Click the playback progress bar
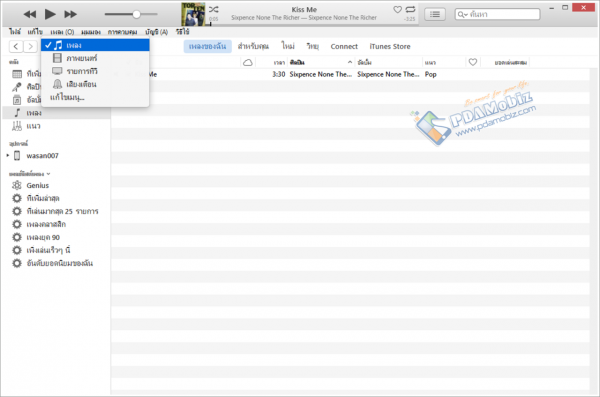 [312, 25]
